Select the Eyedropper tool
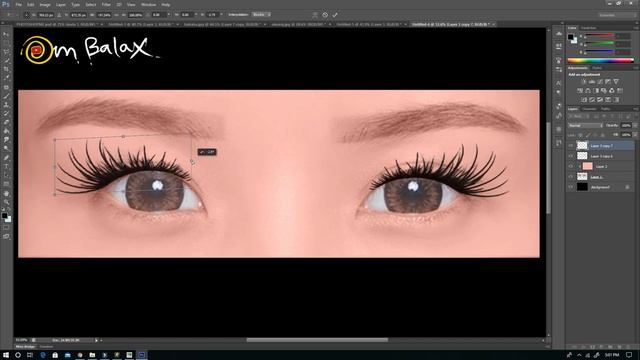Image resolution: width=640 pixels, height=360 pixels. 6,78
